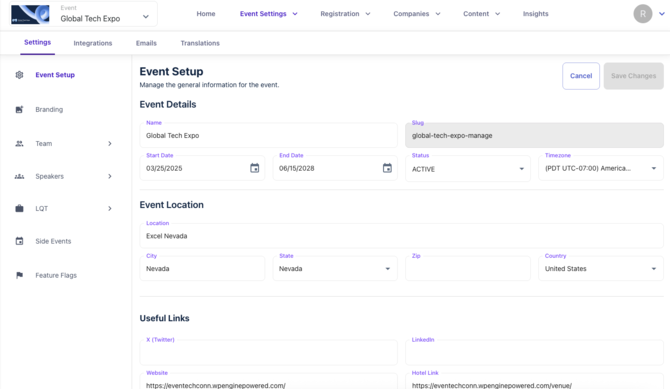Click the Branding image icon in sidebar
670x389 pixels.
pyautogui.click(x=19, y=109)
